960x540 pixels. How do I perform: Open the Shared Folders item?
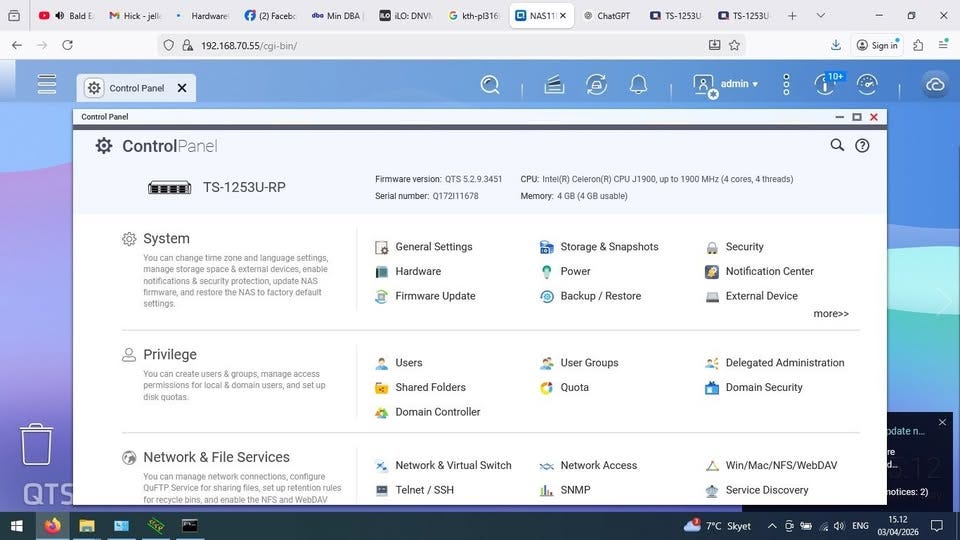coord(430,388)
